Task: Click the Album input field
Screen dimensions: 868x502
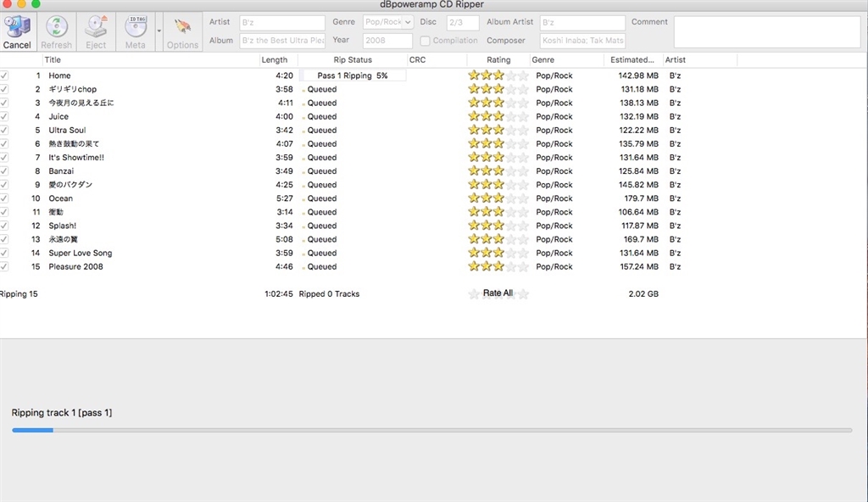Action: tap(282, 41)
